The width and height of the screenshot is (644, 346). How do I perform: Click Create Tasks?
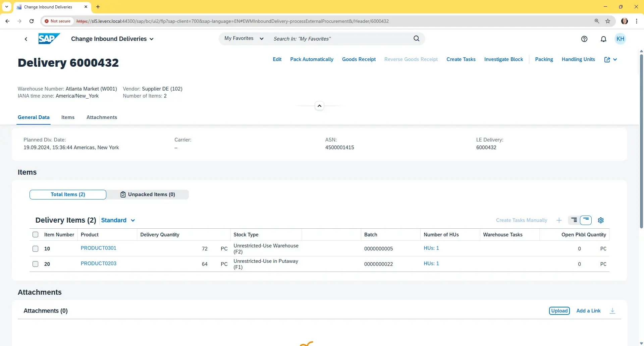tap(461, 59)
